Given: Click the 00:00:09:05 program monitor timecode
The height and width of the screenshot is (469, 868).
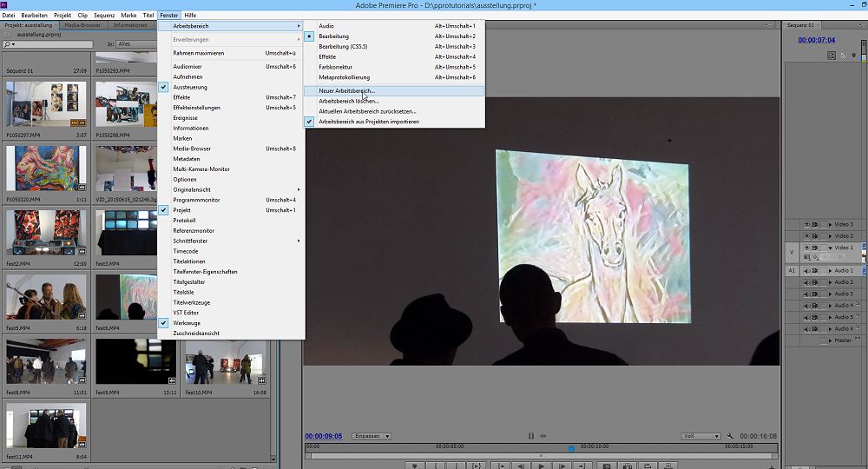Looking at the screenshot, I should pos(323,436).
